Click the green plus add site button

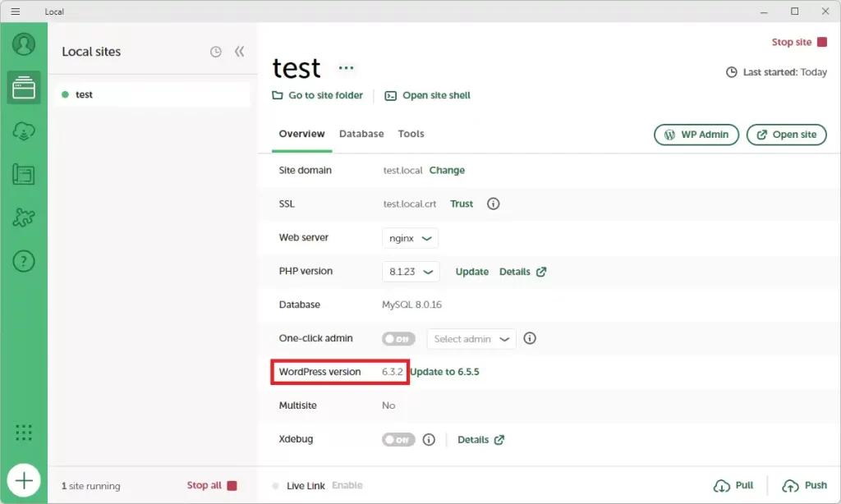[24, 480]
